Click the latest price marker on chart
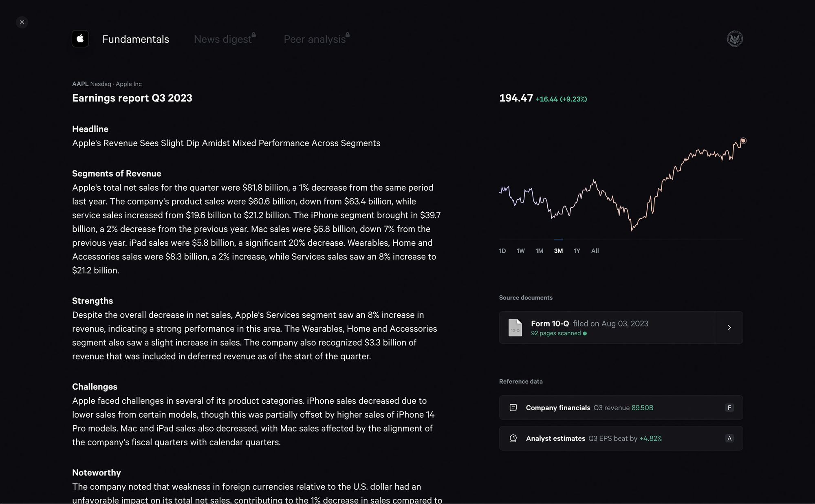The width and height of the screenshot is (815, 504). (x=743, y=141)
